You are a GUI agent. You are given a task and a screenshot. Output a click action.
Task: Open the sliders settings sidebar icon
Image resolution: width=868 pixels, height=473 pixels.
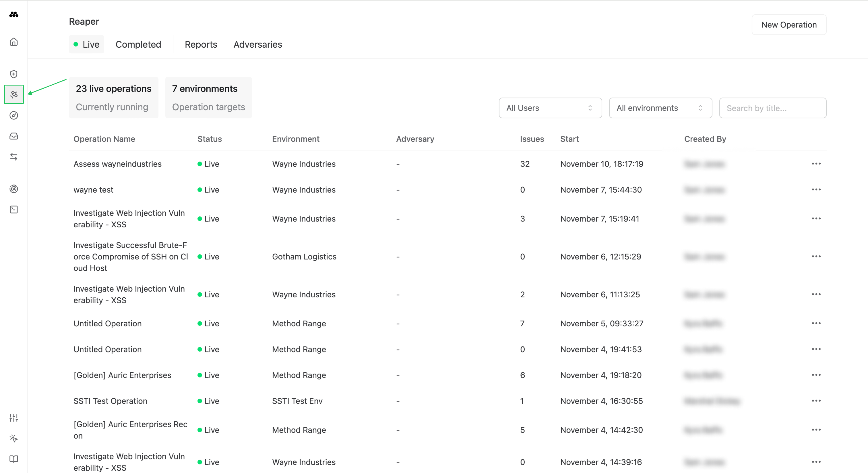tap(14, 418)
